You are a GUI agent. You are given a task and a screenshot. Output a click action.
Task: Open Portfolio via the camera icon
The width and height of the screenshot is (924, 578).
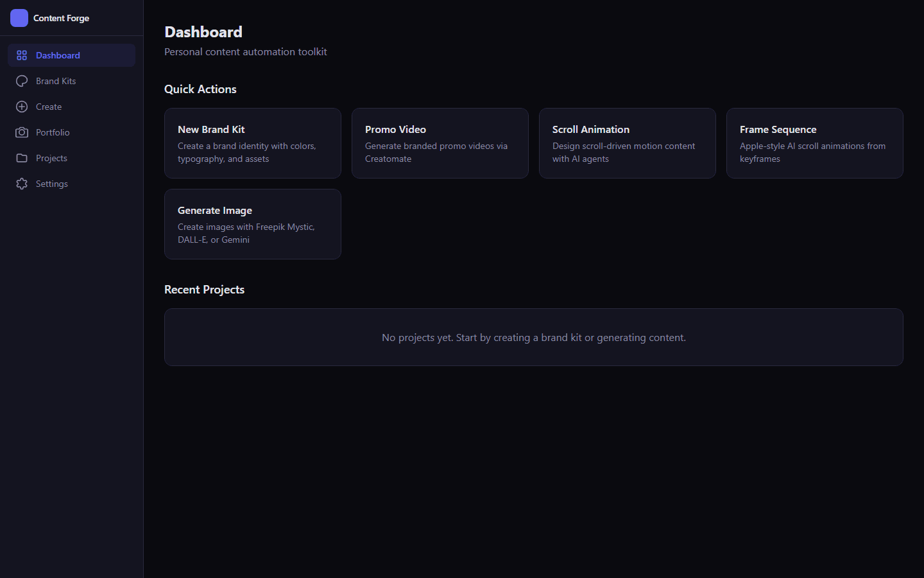pyautogui.click(x=22, y=132)
